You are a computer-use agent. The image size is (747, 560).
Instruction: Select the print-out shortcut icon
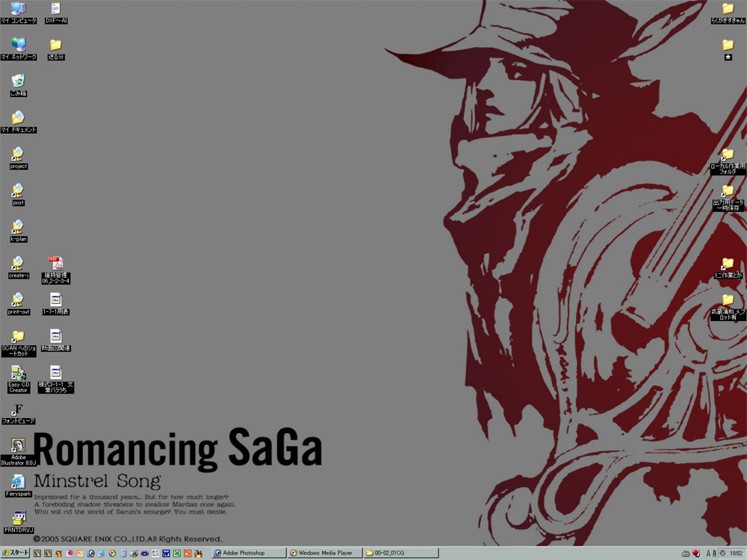(18, 304)
